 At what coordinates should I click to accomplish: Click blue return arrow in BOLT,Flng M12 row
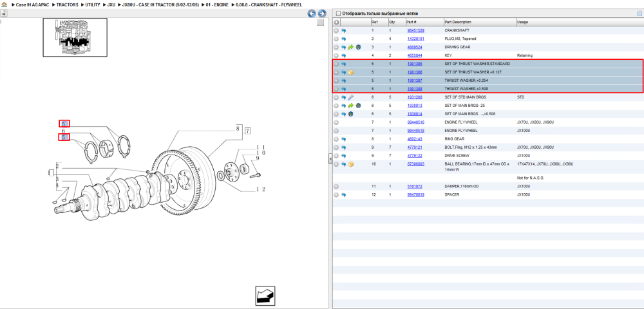343,147
